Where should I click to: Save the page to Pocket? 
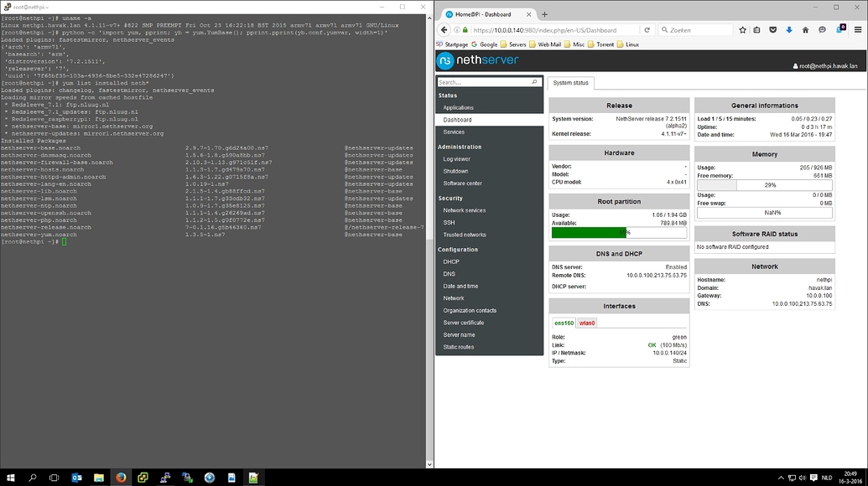[x=773, y=29]
